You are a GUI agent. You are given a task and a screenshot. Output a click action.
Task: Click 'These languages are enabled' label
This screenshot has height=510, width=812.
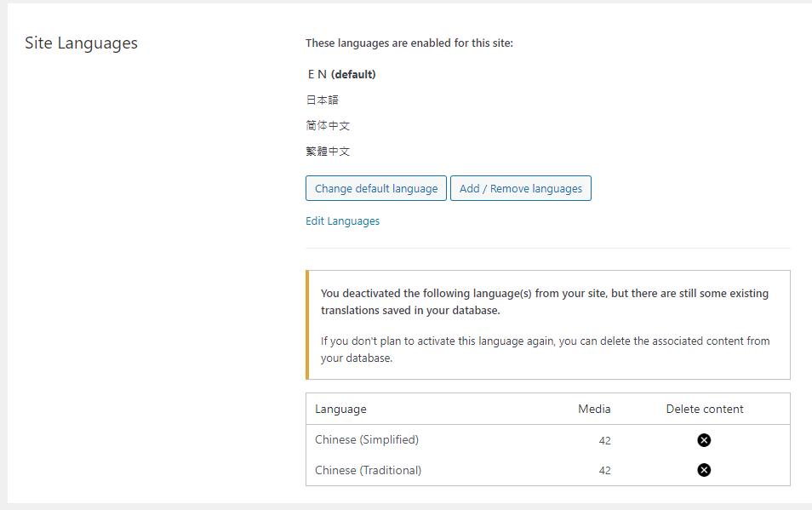[x=409, y=43]
